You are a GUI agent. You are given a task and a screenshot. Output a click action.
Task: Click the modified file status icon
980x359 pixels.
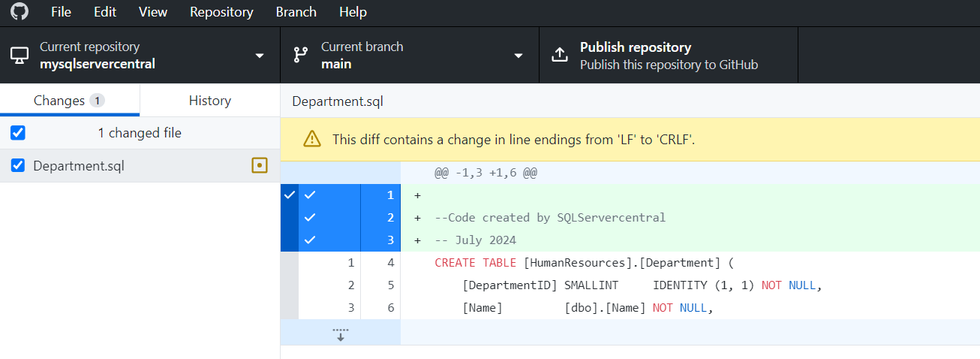[x=260, y=165]
